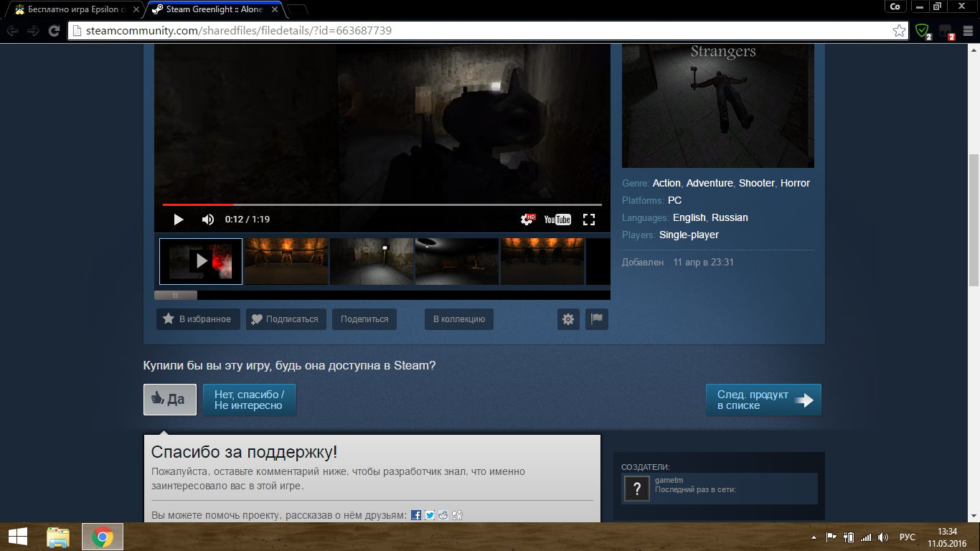Click the Single-player players tag
The width and height of the screenshot is (980, 551).
pyautogui.click(x=689, y=235)
